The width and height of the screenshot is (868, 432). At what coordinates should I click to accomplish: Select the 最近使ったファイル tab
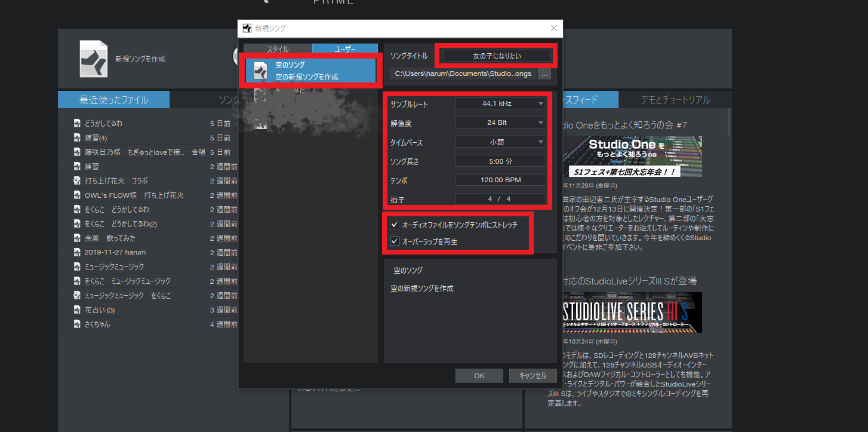tap(113, 100)
